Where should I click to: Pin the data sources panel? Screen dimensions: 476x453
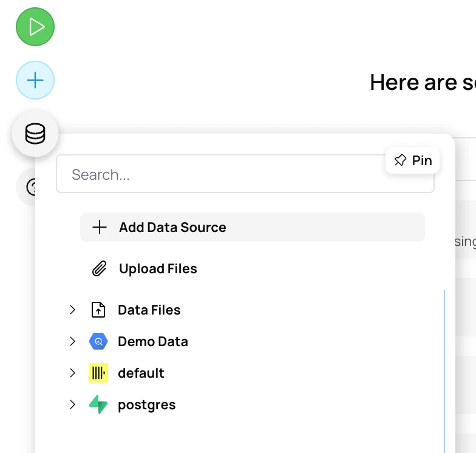(413, 160)
